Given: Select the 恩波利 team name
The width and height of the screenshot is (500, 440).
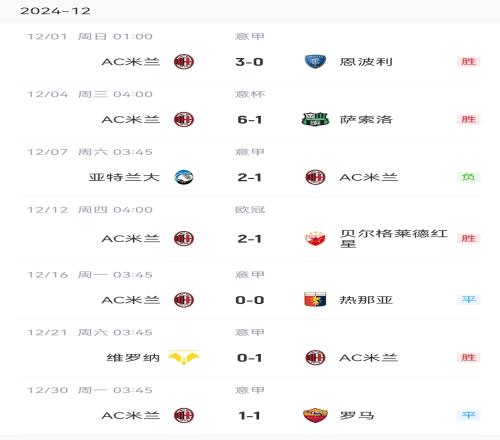Looking at the screenshot, I should click(366, 62).
